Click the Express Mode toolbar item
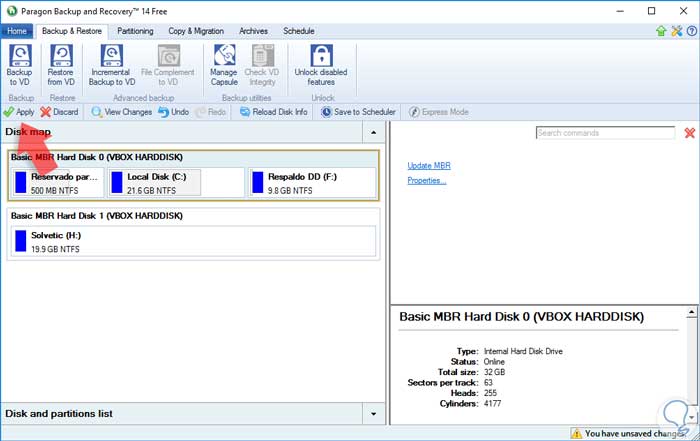This screenshot has height=441, width=700. coord(439,112)
